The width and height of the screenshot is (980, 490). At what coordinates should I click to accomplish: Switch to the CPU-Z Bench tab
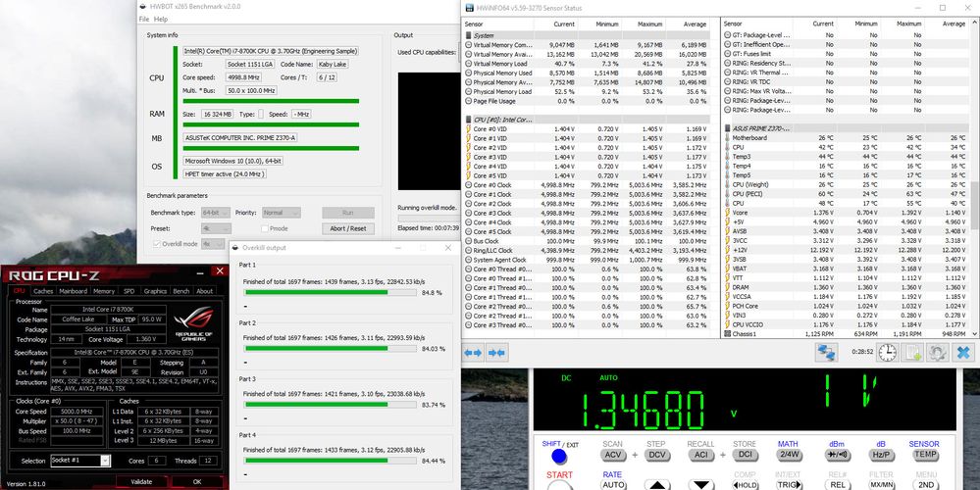click(181, 291)
